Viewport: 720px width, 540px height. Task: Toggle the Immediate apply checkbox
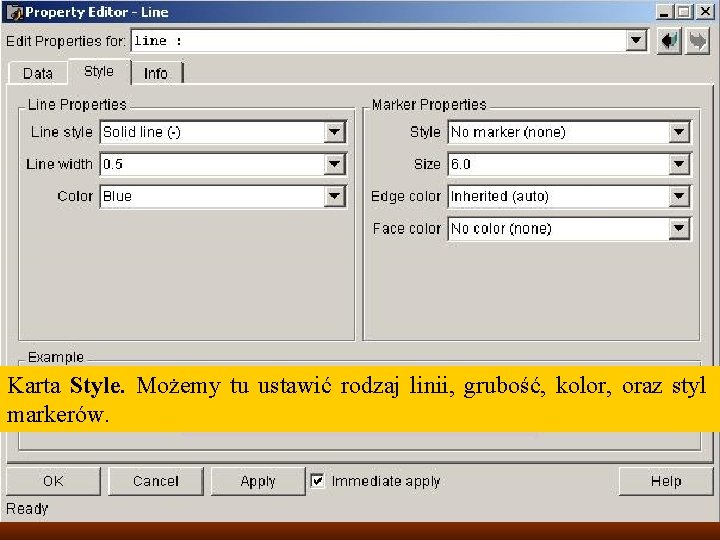[317, 481]
